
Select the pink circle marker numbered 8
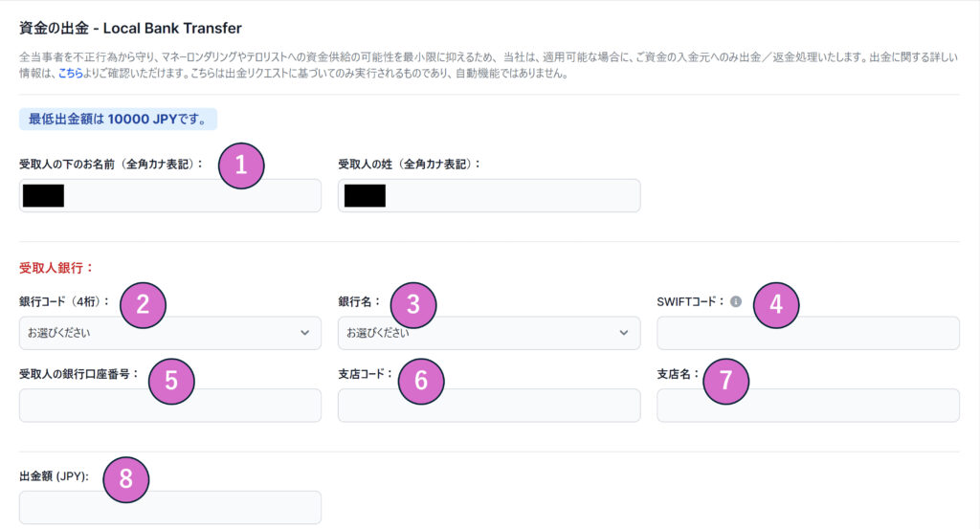pyautogui.click(x=125, y=479)
